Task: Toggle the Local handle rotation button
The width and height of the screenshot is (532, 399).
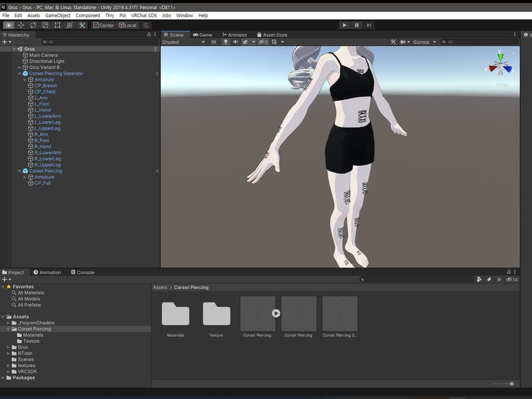Action: coord(128,25)
